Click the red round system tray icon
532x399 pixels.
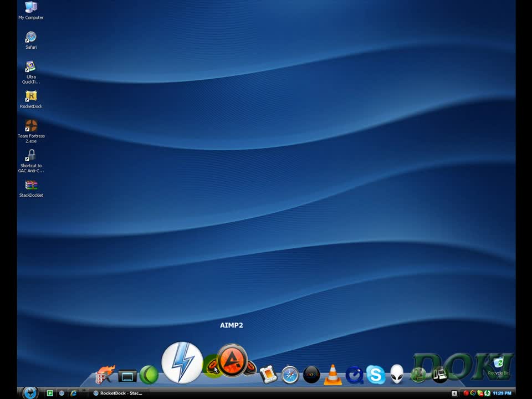pyautogui.click(x=466, y=393)
